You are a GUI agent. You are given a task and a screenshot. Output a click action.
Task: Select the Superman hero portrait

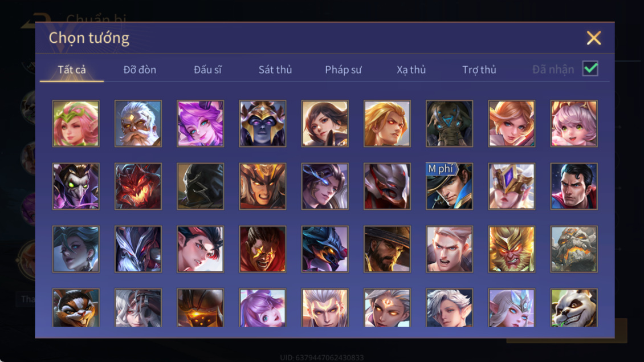(574, 186)
